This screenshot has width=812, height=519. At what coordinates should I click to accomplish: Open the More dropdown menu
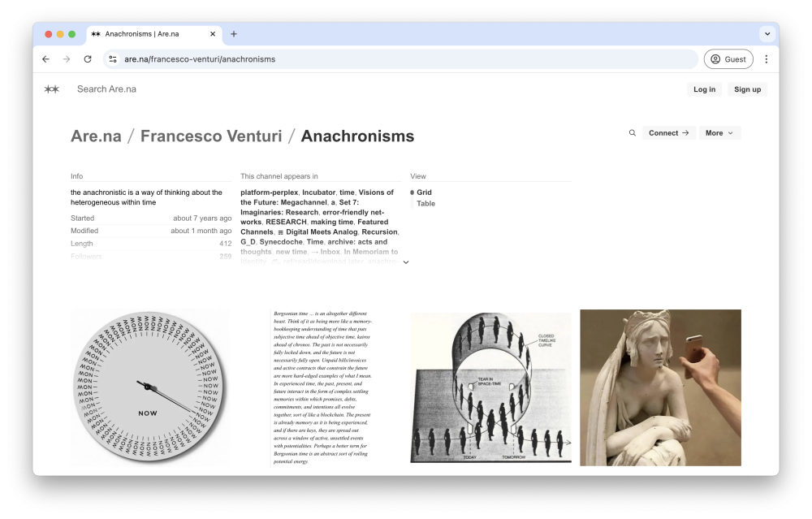click(x=719, y=133)
